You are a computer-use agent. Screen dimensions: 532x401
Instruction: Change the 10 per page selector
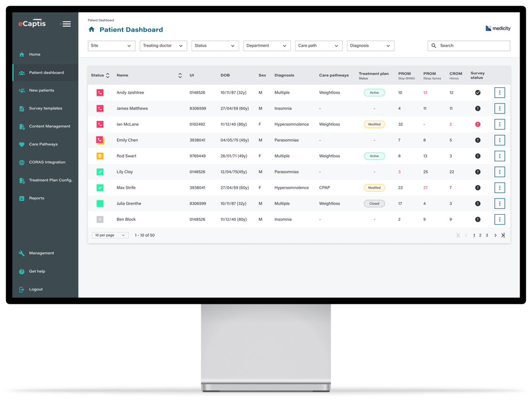tap(110, 235)
